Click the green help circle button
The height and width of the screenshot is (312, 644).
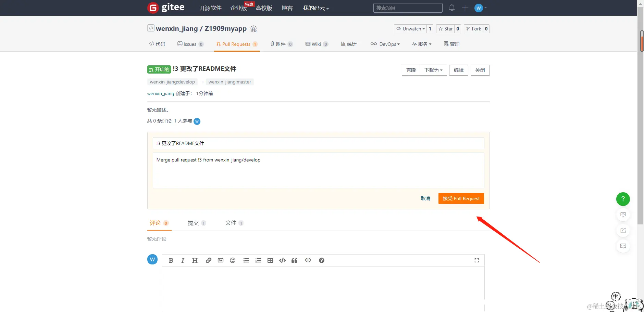(623, 199)
